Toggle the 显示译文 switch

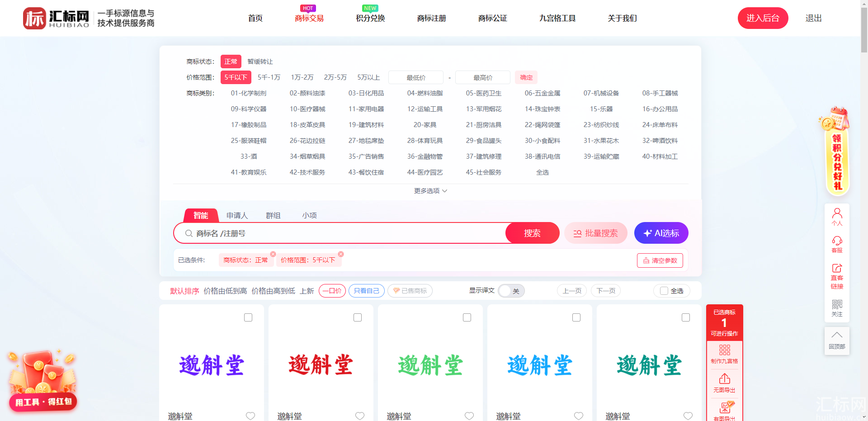[511, 291]
